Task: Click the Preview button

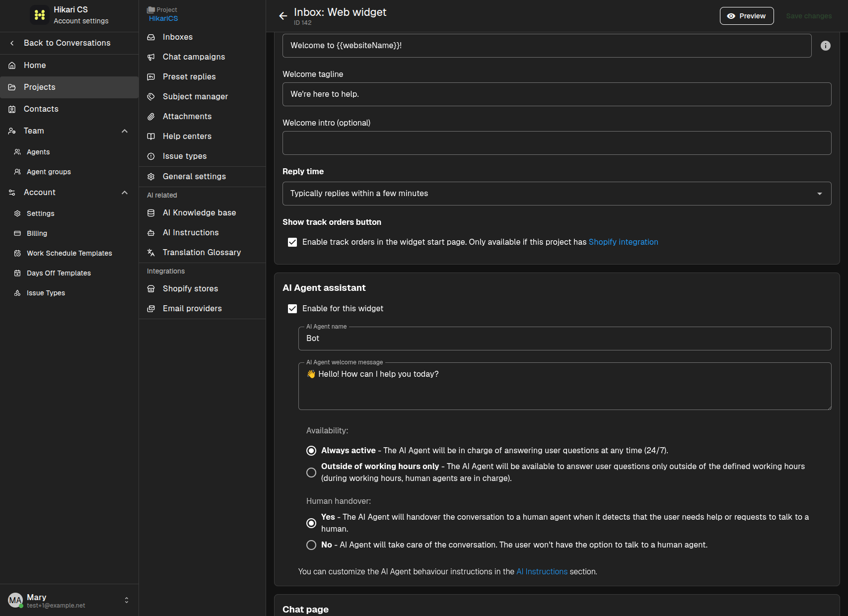Action: (747, 16)
